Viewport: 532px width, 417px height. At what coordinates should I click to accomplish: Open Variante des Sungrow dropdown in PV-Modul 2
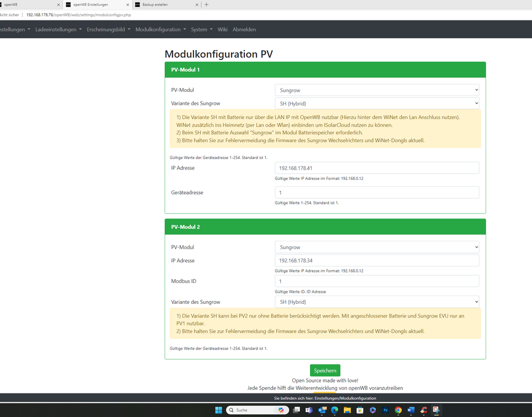click(377, 302)
